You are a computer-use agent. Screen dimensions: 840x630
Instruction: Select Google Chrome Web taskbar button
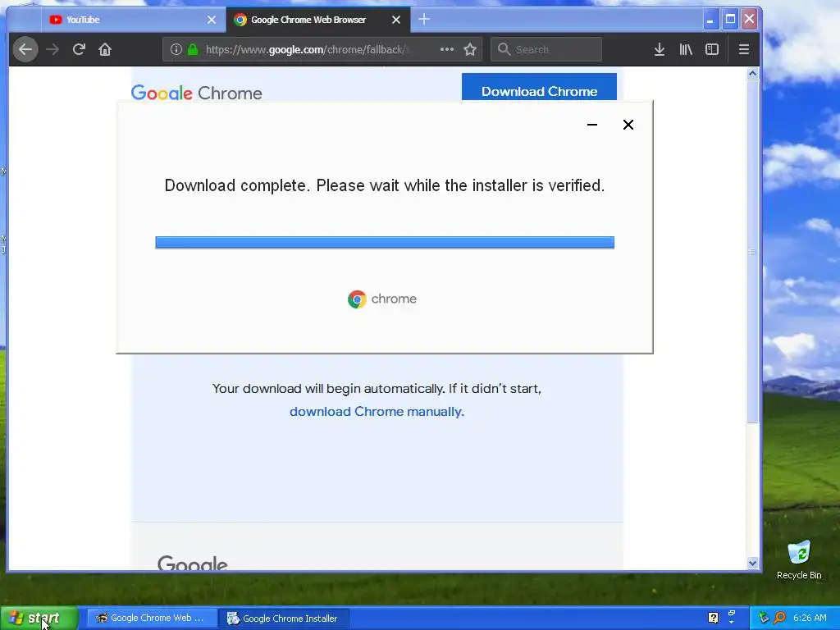pyautogui.click(x=152, y=619)
